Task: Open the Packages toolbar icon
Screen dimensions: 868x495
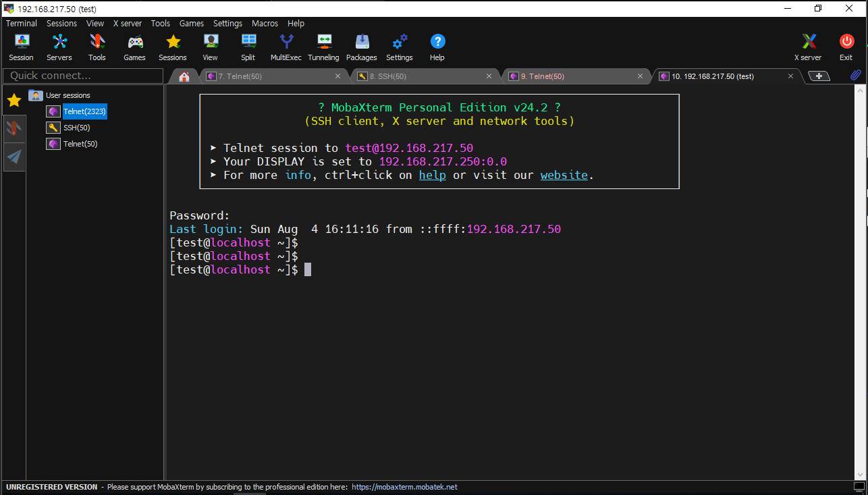Action: coord(362,48)
